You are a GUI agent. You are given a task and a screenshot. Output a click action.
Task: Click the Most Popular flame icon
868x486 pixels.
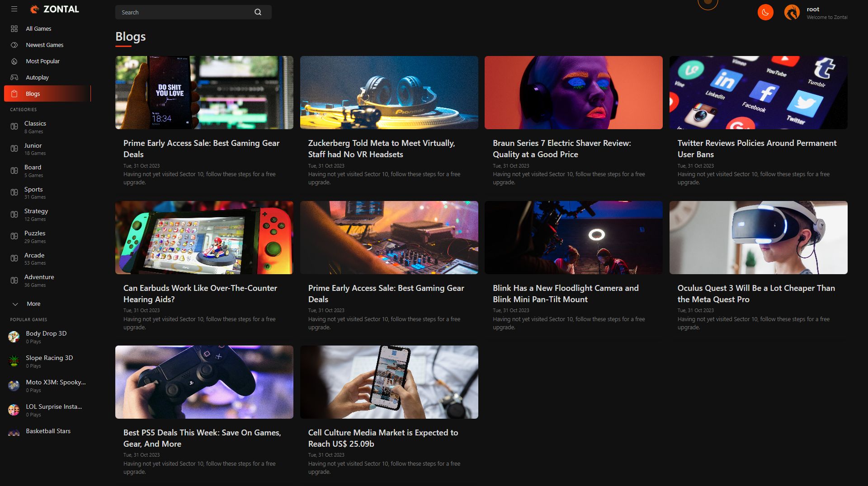(14, 61)
